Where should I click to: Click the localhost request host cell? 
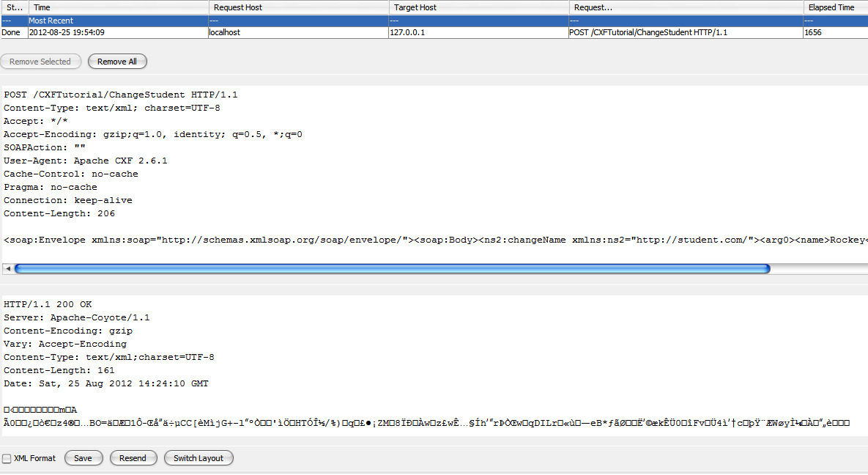point(225,33)
